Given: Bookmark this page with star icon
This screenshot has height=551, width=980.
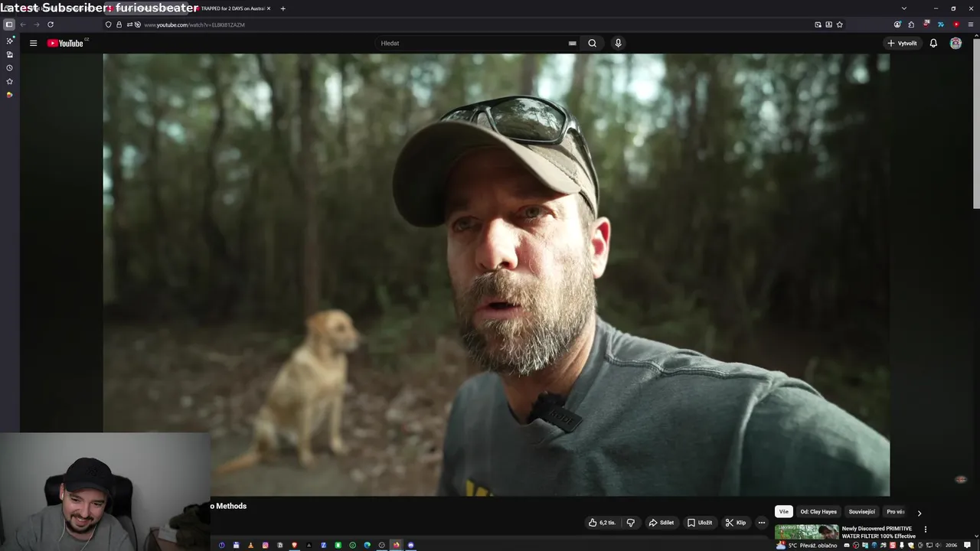Looking at the screenshot, I should coord(840,24).
